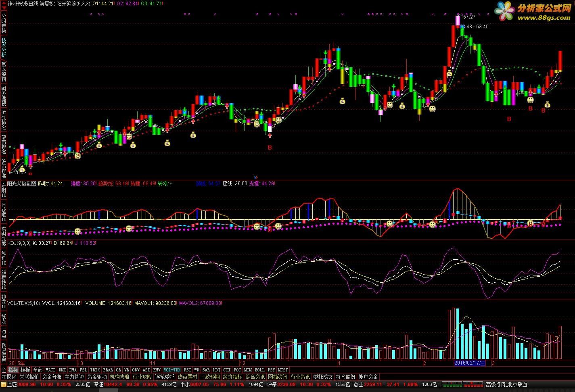The height and width of the screenshot is (392, 575).
Task: Open the 逐笔委托 tab
Action: (x=165, y=377)
